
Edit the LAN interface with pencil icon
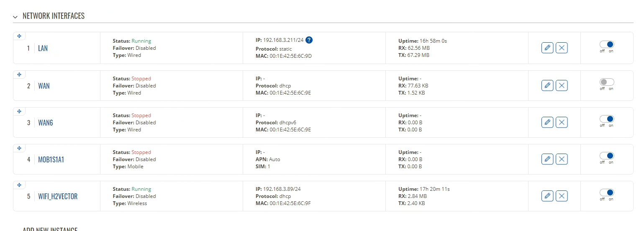(x=547, y=48)
